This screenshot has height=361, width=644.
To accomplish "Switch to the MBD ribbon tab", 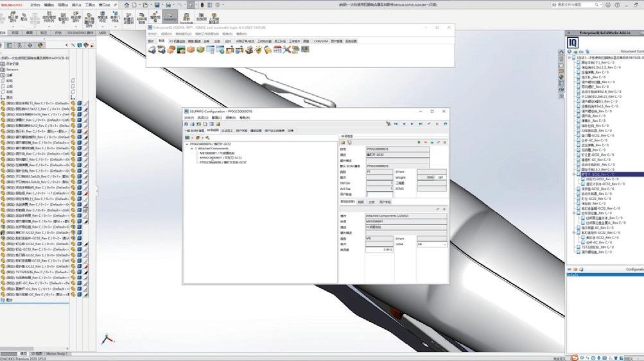I will (x=102, y=32).
